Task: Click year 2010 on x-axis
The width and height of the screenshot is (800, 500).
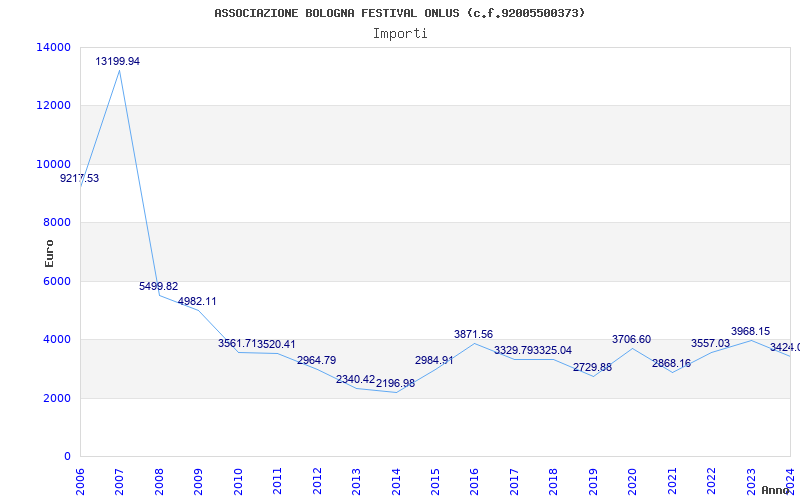Action: tap(238, 481)
